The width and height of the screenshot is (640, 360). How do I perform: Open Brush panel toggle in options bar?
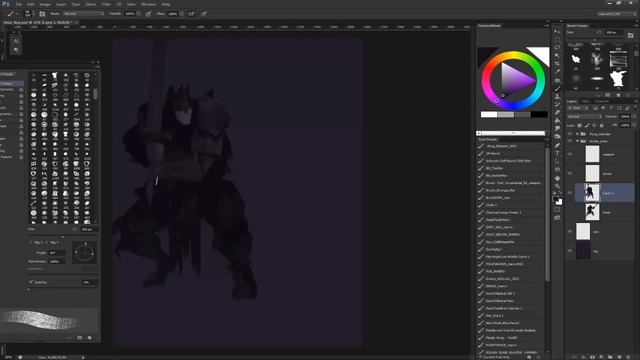(42, 14)
